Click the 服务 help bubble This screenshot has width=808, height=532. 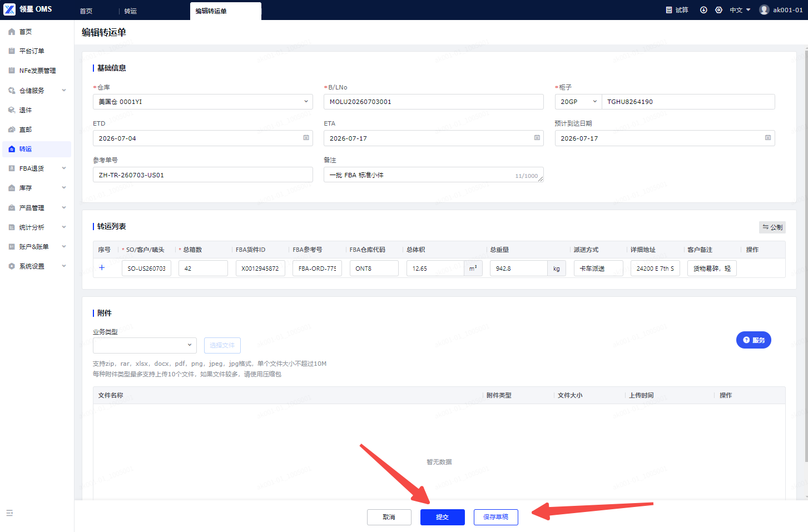pos(754,340)
